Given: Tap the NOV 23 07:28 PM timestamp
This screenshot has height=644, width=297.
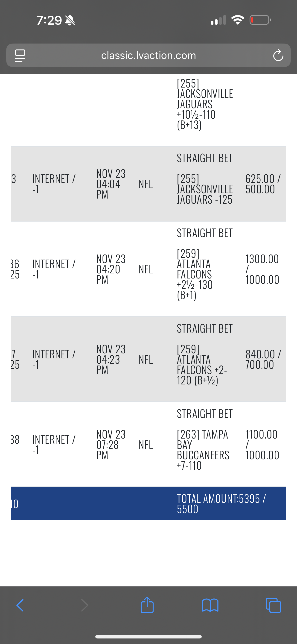Looking at the screenshot, I should point(111,445).
